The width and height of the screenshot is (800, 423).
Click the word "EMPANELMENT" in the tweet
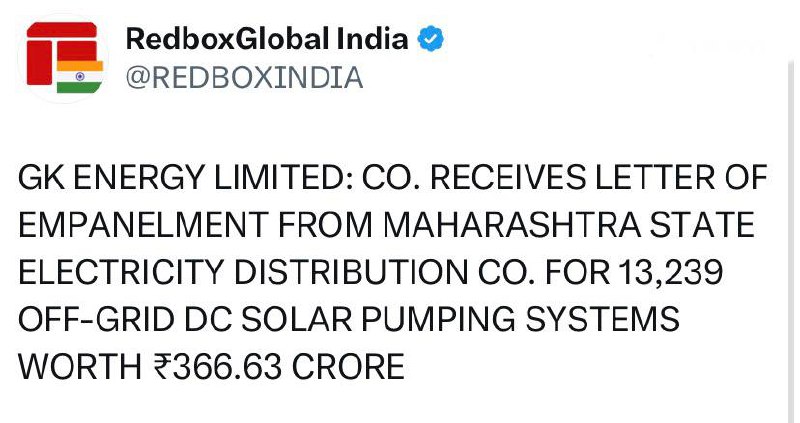pos(139,227)
